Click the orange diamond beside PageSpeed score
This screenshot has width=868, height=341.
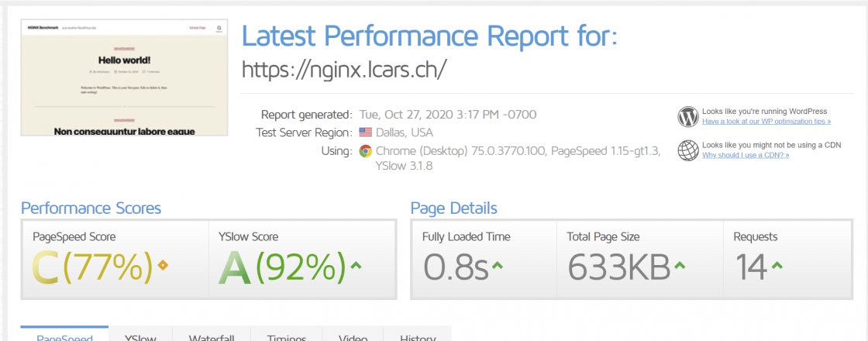coord(163,266)
